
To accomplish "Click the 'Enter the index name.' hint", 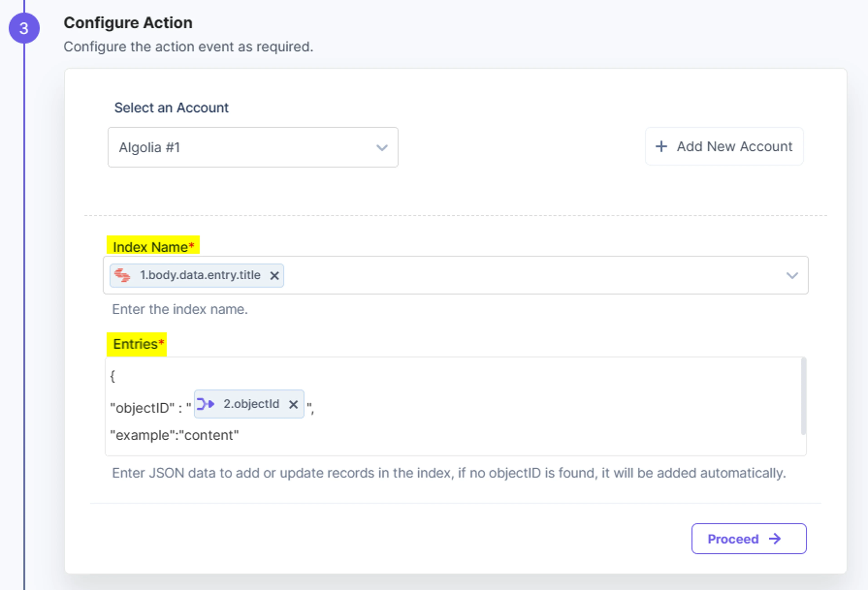I will (180, 309).
